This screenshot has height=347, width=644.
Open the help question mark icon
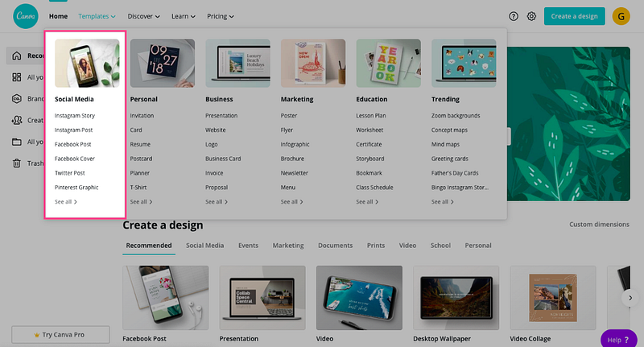[514, 16]
